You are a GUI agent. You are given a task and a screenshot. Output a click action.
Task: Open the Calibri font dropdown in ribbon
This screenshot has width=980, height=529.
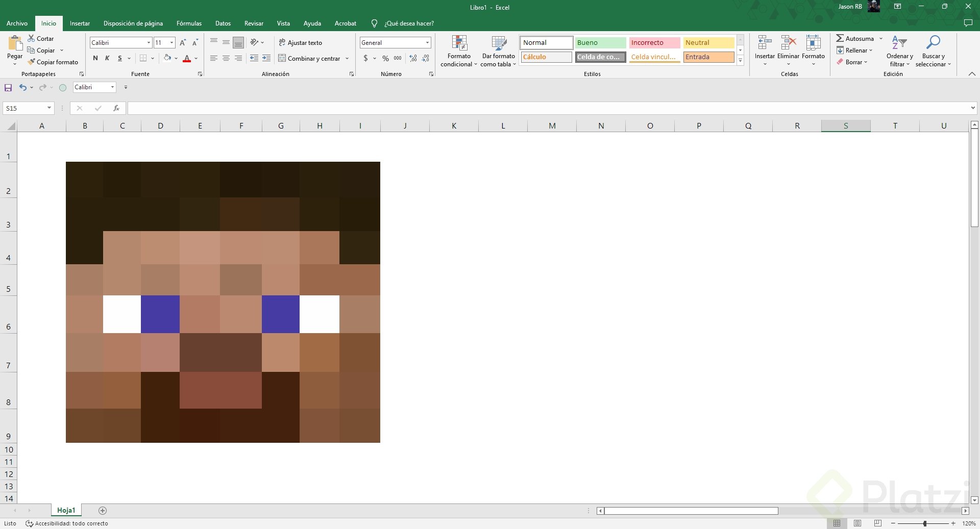click(149, 43)
